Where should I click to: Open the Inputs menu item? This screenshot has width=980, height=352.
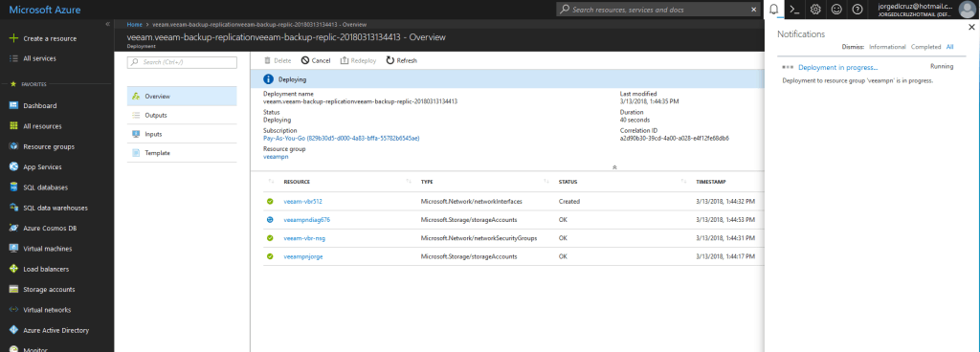(x=182, y=134)
